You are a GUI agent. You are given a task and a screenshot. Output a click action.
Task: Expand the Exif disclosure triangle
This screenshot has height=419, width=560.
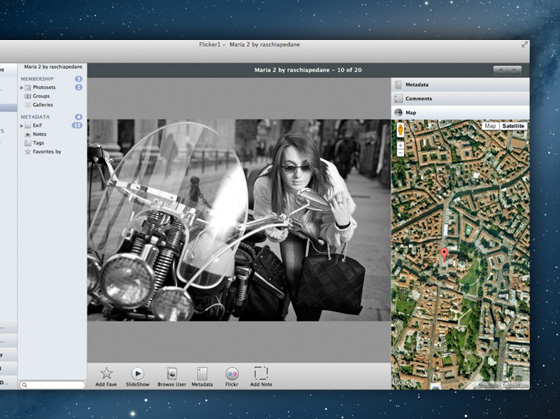[22, 126]
